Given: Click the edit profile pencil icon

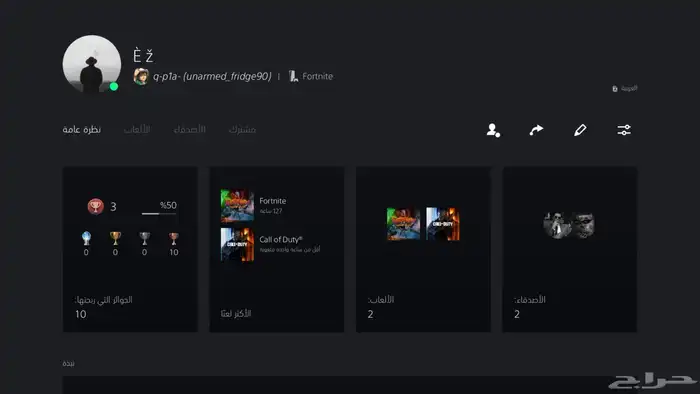Looking at the screenshot, I should click(x=580, y=130).
